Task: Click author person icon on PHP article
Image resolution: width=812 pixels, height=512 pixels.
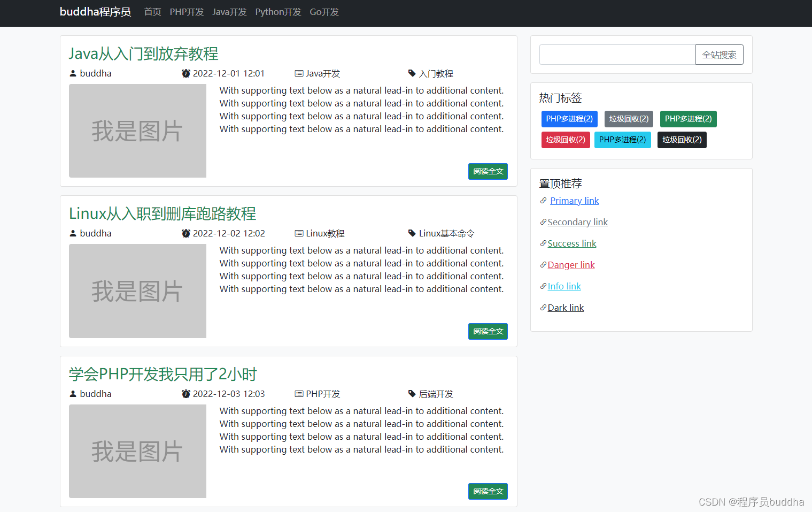Action: click(73, 394)
